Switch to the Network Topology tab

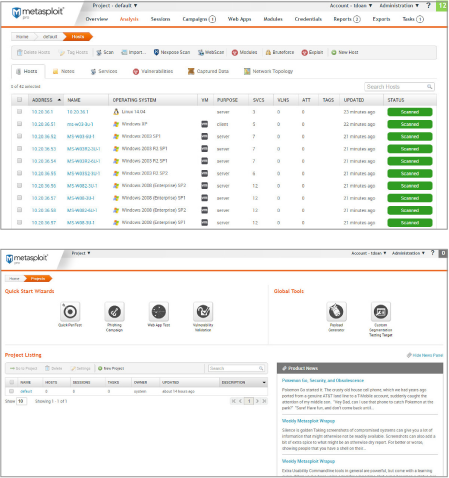(x=268, y=71)
